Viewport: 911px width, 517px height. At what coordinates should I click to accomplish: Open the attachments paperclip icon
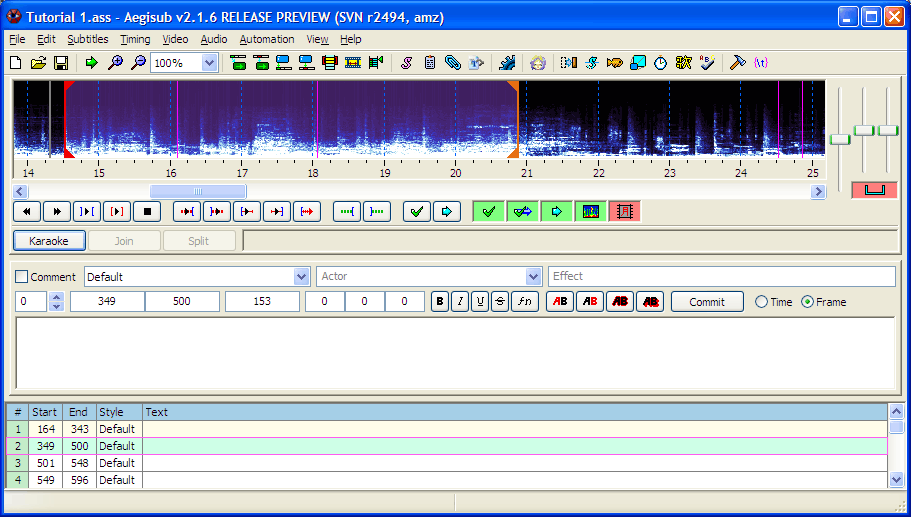pyautogui.click(x=453, y=63)
